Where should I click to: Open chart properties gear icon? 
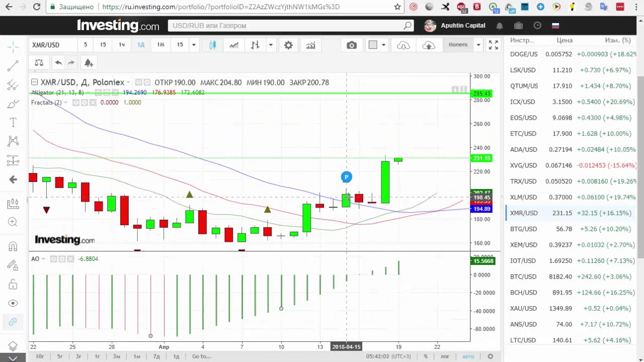coord(288,45)
